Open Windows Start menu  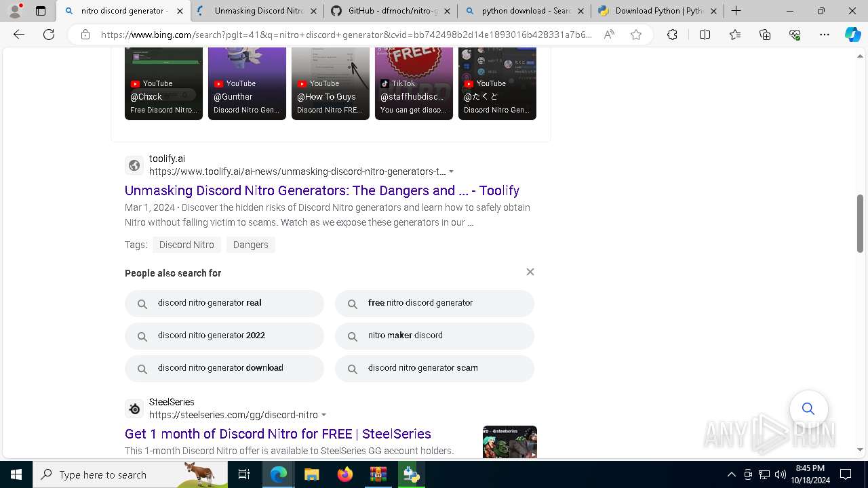[16, 474]
